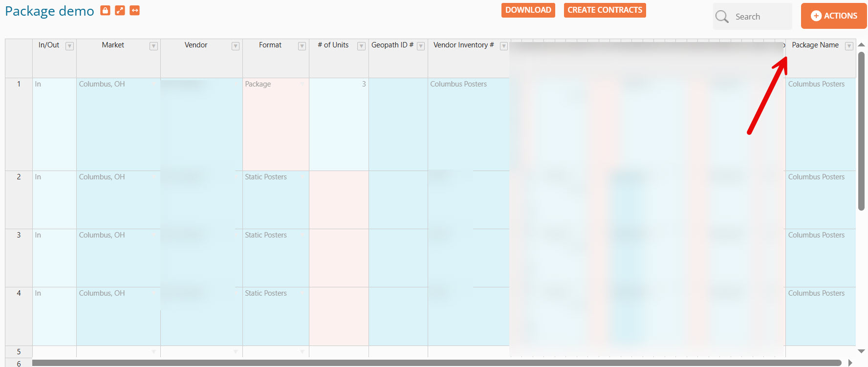The width and height of the screenshot is (868, 367).
Task: Open the Market column filter dropdown
Action: (x=153, y=46)
